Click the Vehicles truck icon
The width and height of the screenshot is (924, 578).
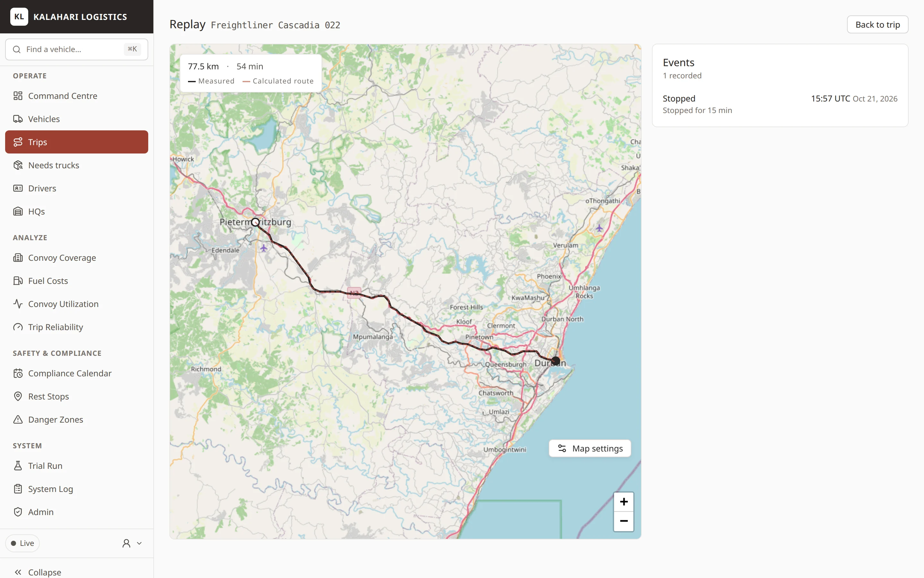(x=18, y=119)
